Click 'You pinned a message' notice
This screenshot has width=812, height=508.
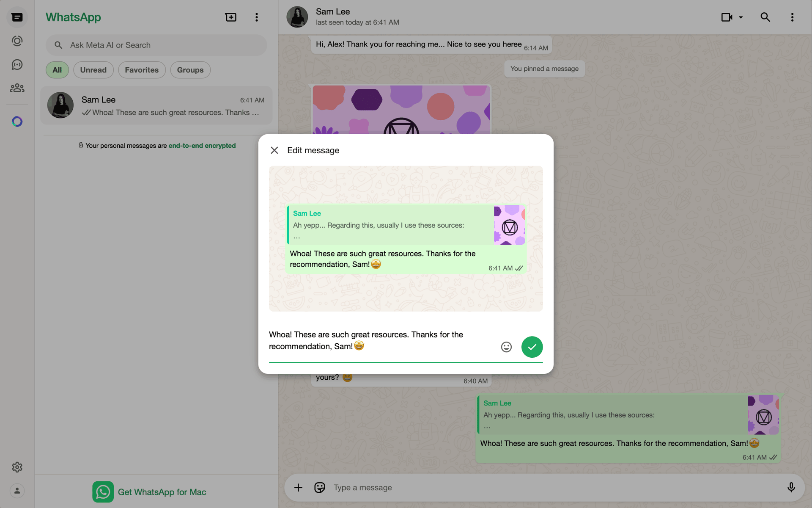point(544,69)
